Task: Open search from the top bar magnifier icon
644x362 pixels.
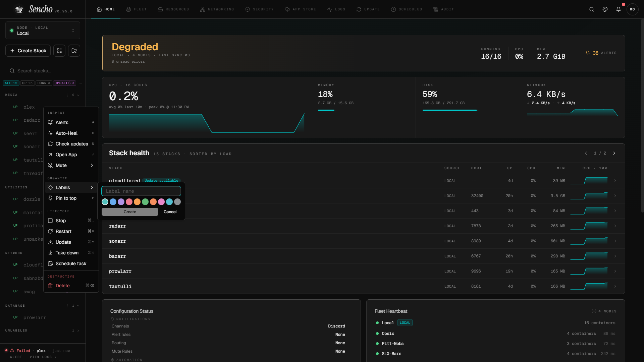Action: 592,9
